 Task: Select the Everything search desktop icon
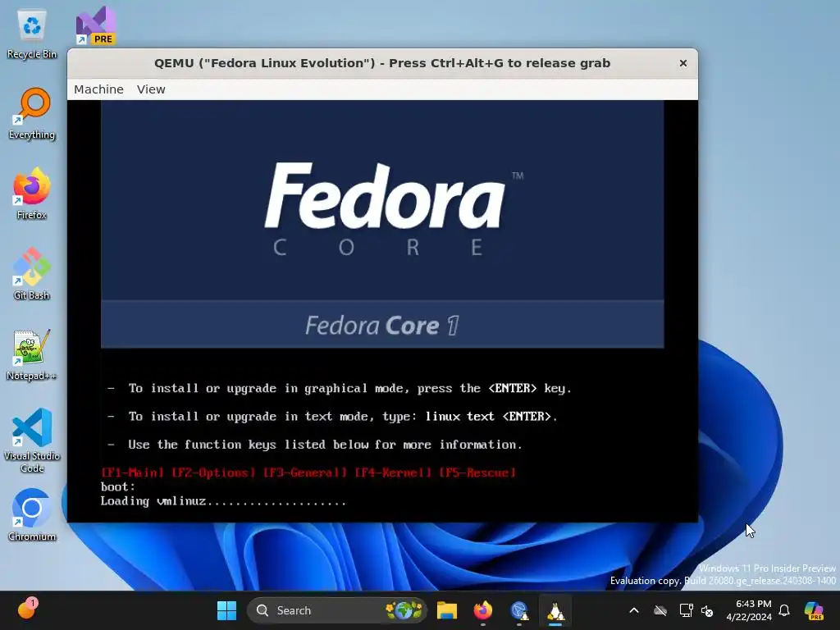[32, 114]
